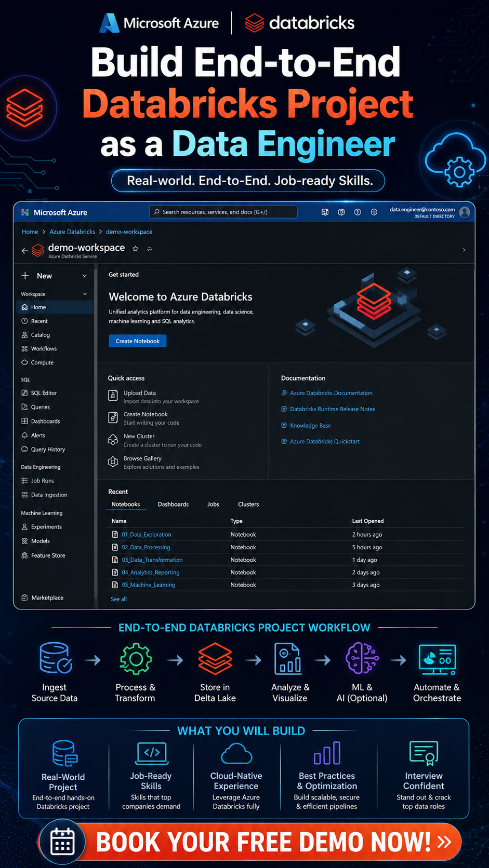Go back using the left arrow icon
Viewport: 489px width, 868px height.
pyautogui.click(x=24, y=250)
